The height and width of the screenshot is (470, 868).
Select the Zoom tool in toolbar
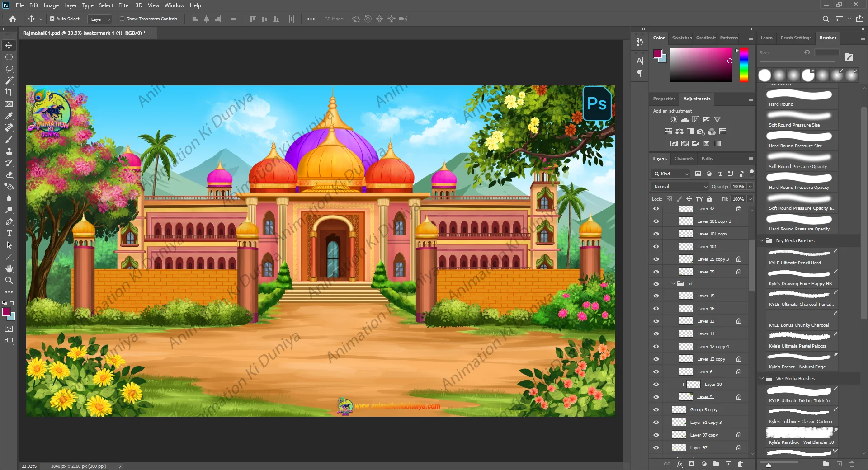pos(9,281)
